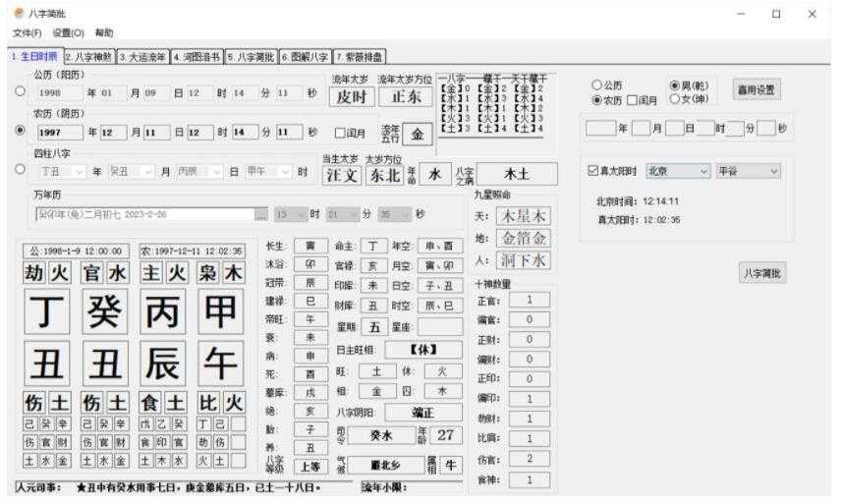Viewport: 845px width, 504px height.
Task: Select the 女(坤) gender radio button
Action: (x=674, y=98)
